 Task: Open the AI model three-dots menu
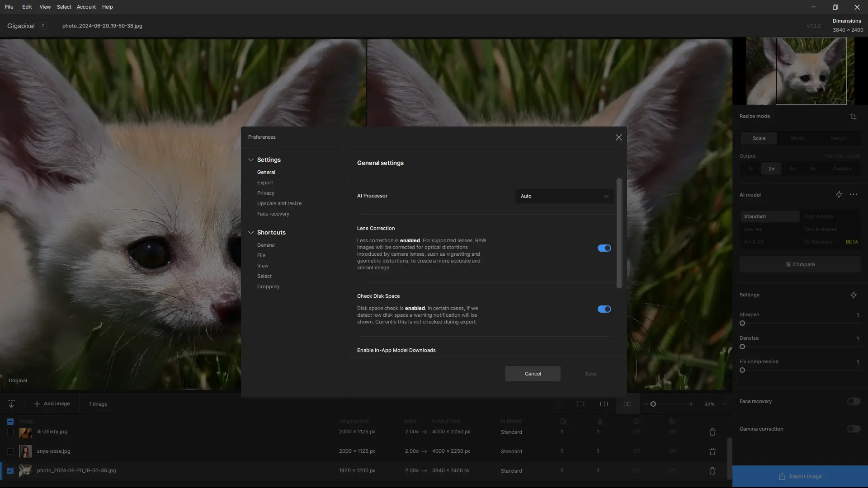tap(853, 195)
